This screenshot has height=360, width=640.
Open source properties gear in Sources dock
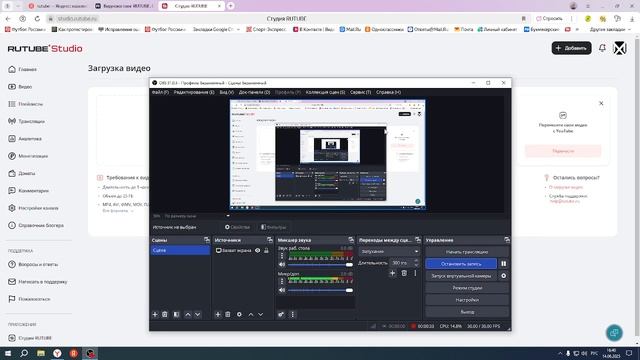point(239,314)
